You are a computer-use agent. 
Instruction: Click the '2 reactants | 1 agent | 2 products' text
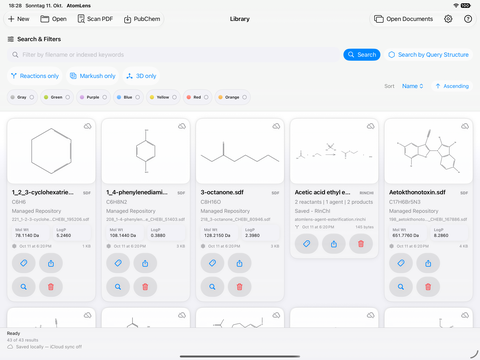coord(334,202)
